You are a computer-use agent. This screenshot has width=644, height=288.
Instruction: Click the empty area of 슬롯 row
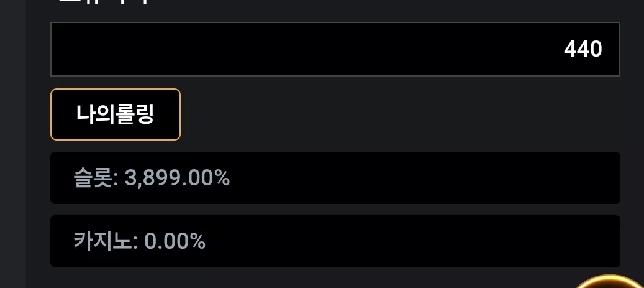coord(423,178)
